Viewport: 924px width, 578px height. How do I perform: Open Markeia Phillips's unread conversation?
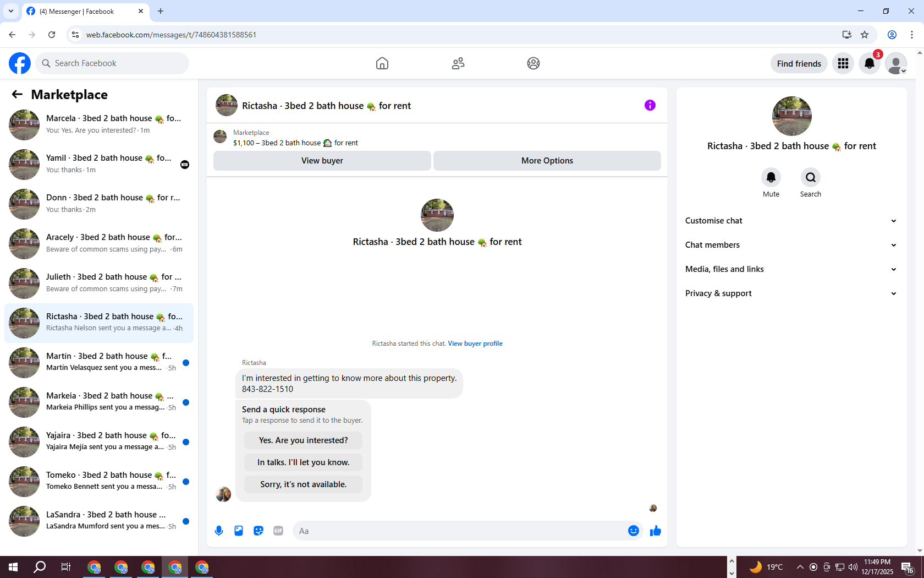coord(99,402)
